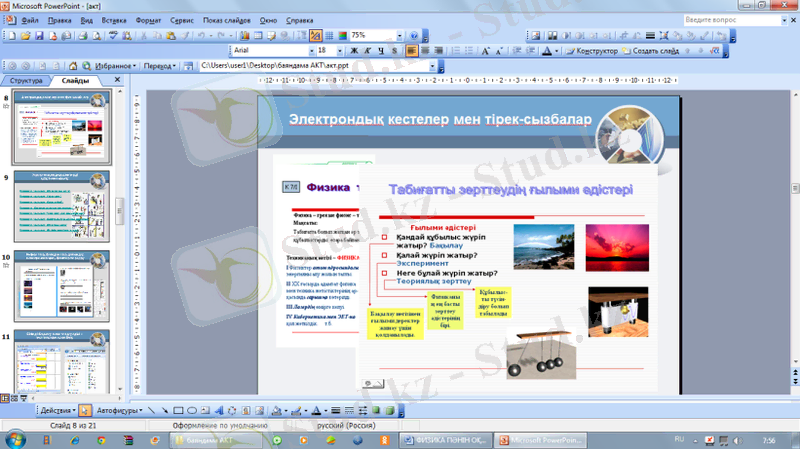Switch to the Структура tab
The height and width of the screenshot is (449, 800).
coord(27,80)
